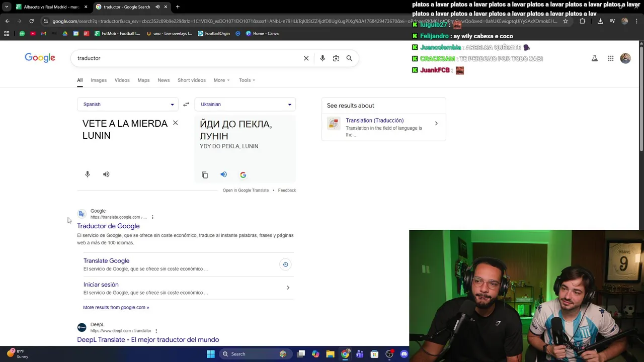644x362 pixels.
Task: Dictate source text with translate microphone
Action: pos(88,174)
